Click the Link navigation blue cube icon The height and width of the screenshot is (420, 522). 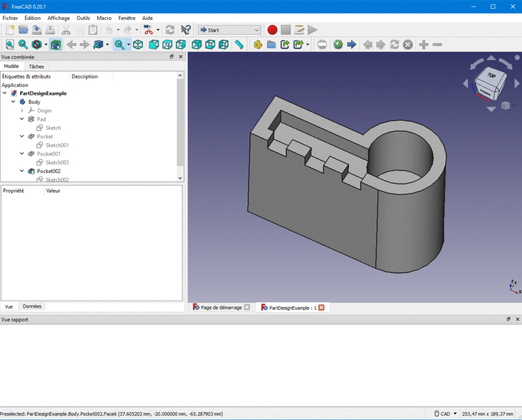98,44
